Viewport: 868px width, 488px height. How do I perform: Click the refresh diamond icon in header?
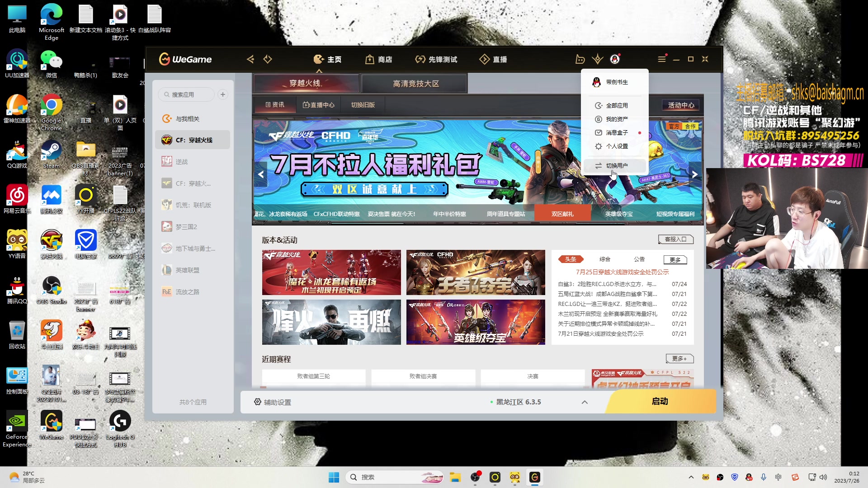click(268, 59)
